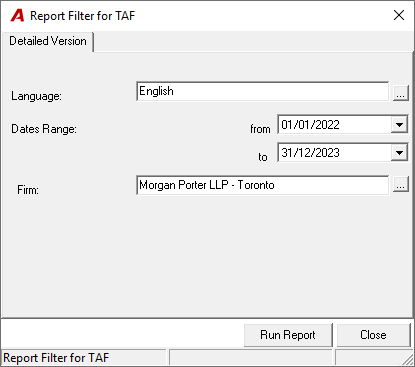
Task: Click the status bar text Report Filter for TAF
Action: tap(56, 358)
